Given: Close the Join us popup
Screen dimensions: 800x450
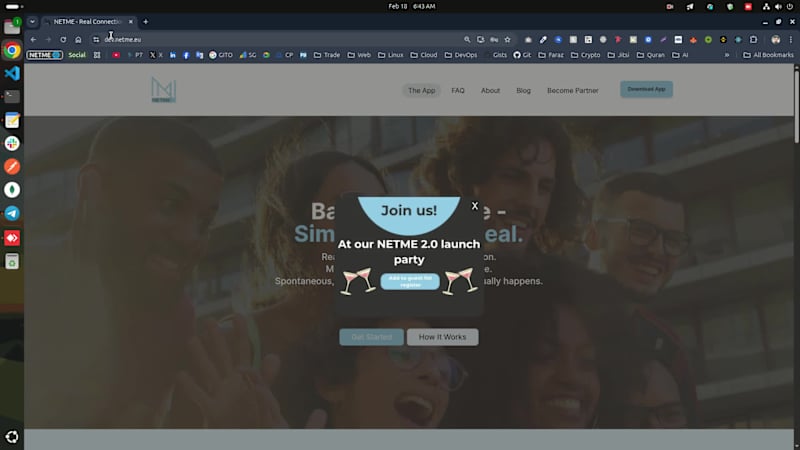Looking at the screenshot, I should (474, 206).
